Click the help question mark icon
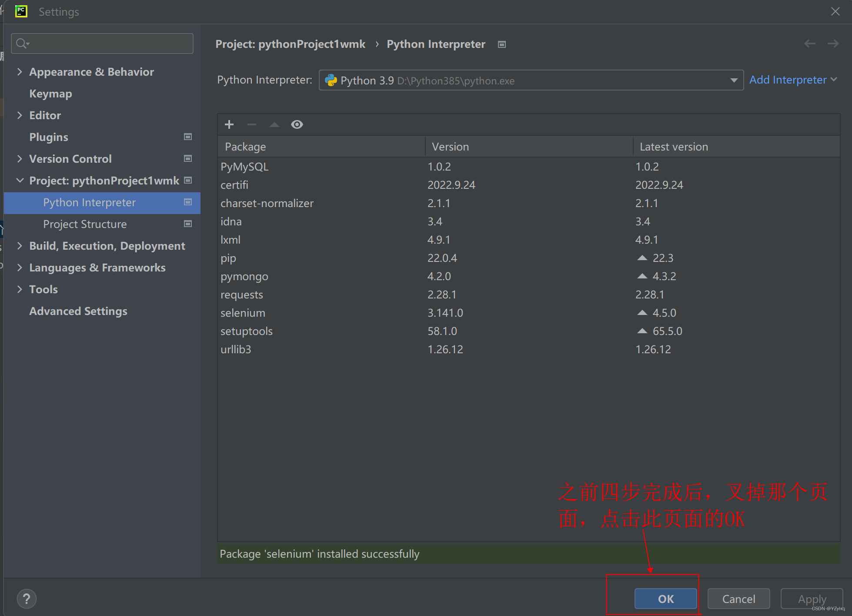Screen dimensions: 852x616 click(27, 599)
